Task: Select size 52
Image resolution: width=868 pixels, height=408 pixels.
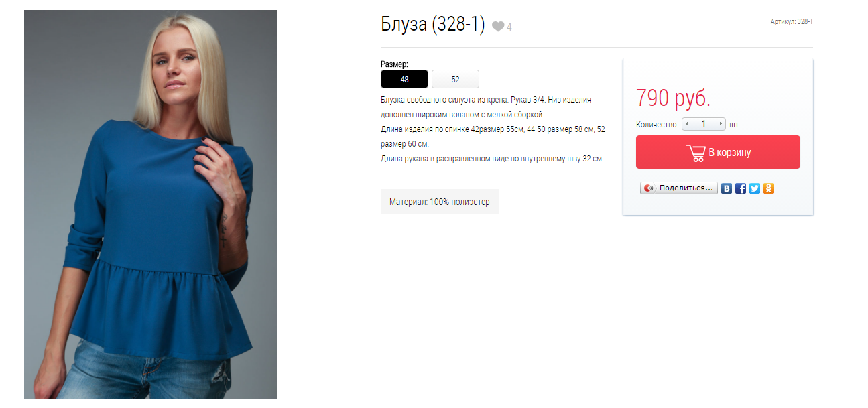Action: 455,79
